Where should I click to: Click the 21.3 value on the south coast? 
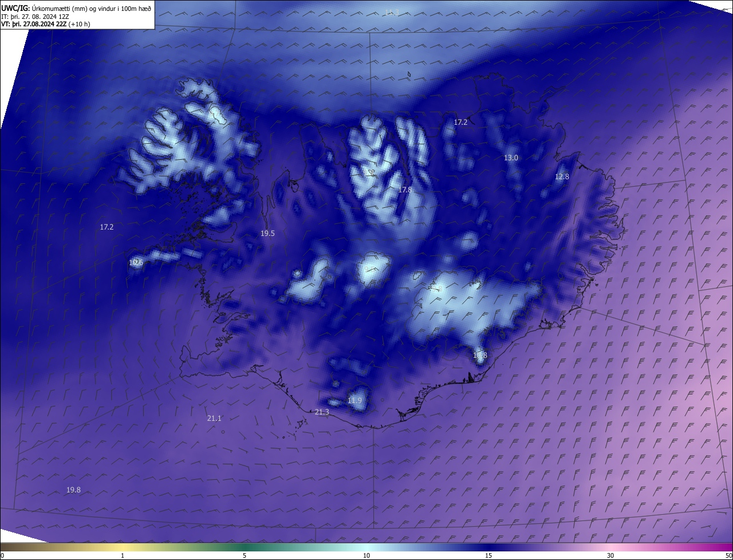322,413
